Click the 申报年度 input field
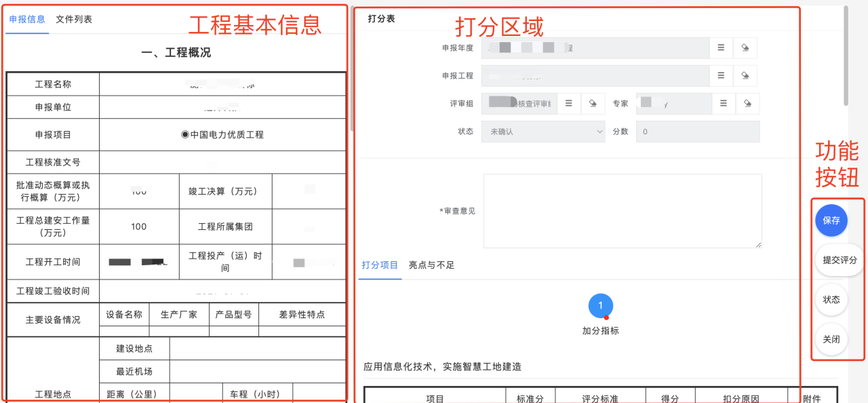The image size is (868, 403). point(595,47)
